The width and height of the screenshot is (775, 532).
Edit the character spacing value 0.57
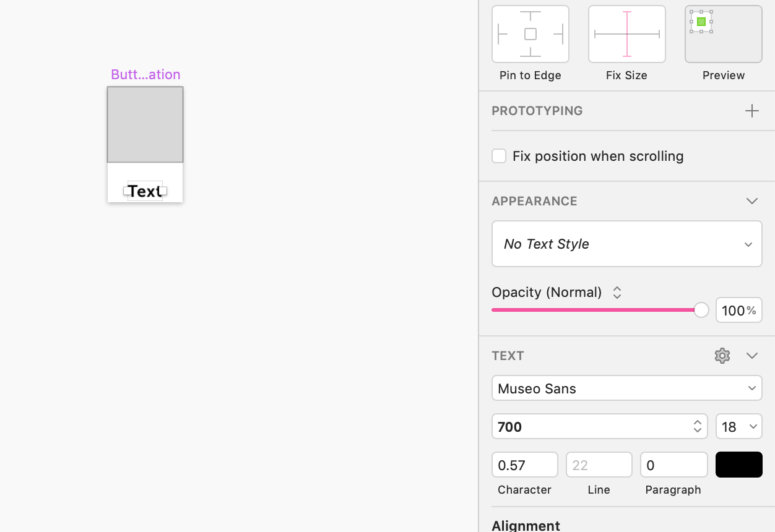coord(524,465)
